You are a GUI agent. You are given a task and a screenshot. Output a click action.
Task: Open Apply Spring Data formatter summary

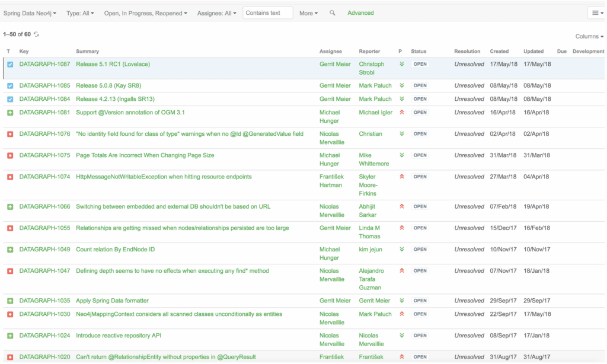pyautogui.click(x=112, y=301)
